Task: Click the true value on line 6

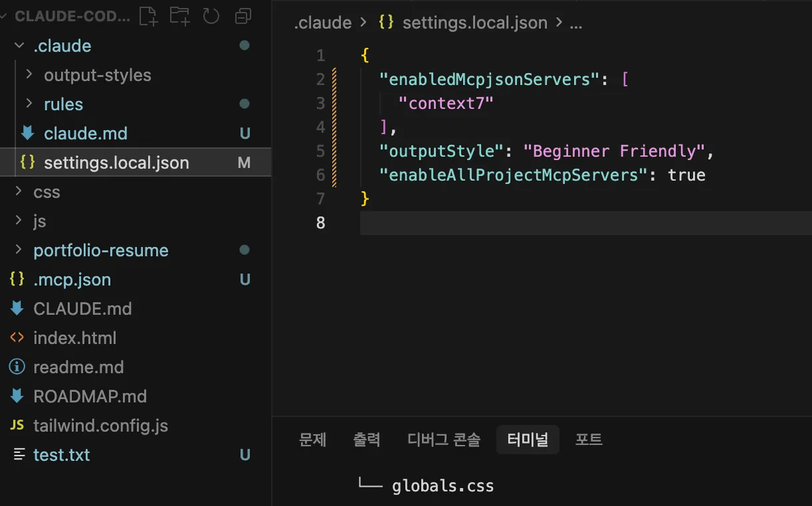Action: pos(686,175)
